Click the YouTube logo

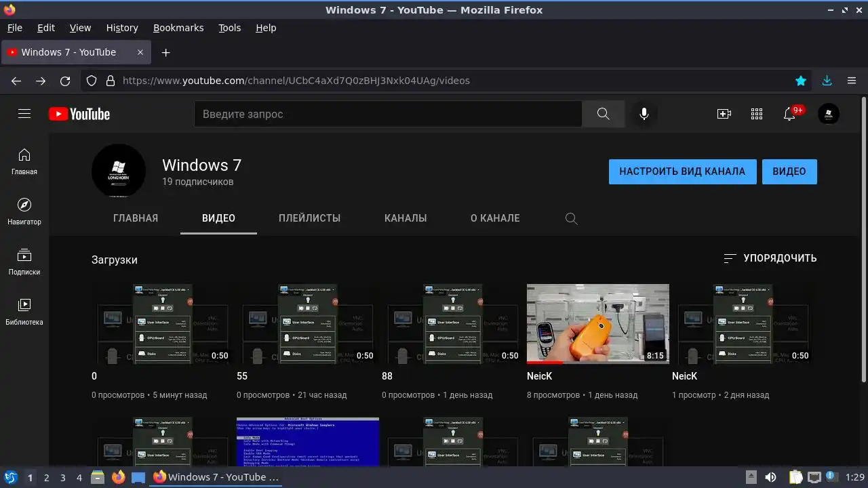79,114
